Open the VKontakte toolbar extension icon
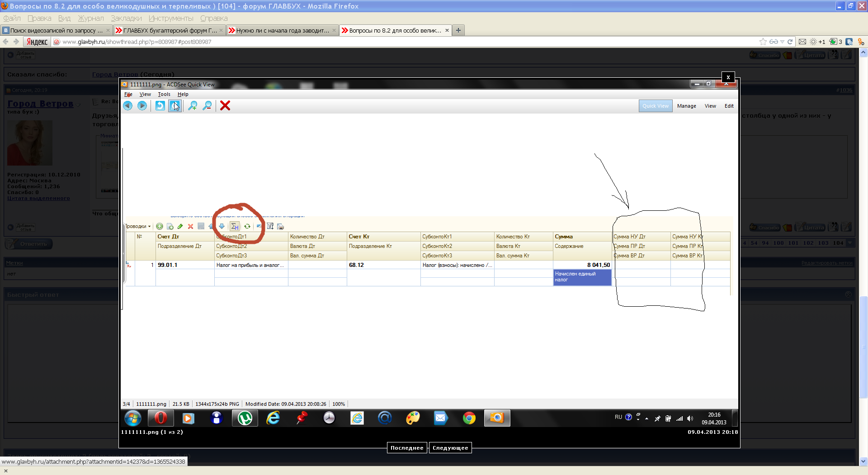 (x=849, y=42)
